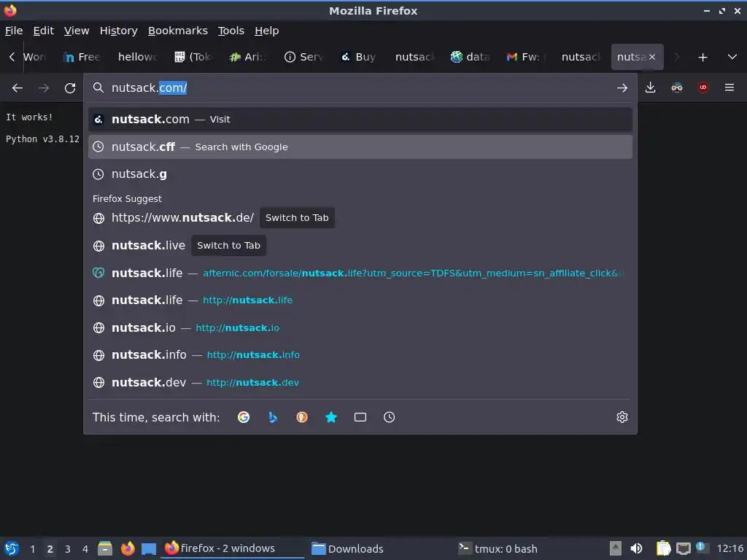The width and height of the screenshot is (747, 560).
Task: Select nutsack.cff Search with Google suggestion
Action: (360, 147)
